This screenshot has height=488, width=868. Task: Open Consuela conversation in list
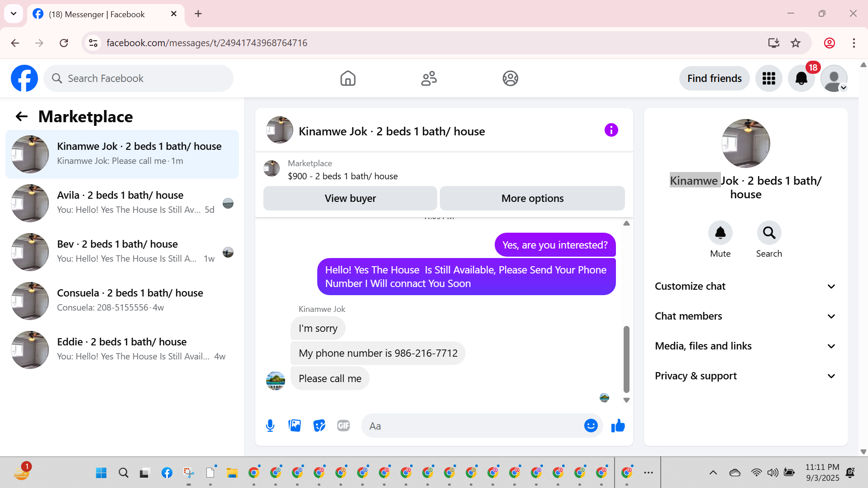122,301
